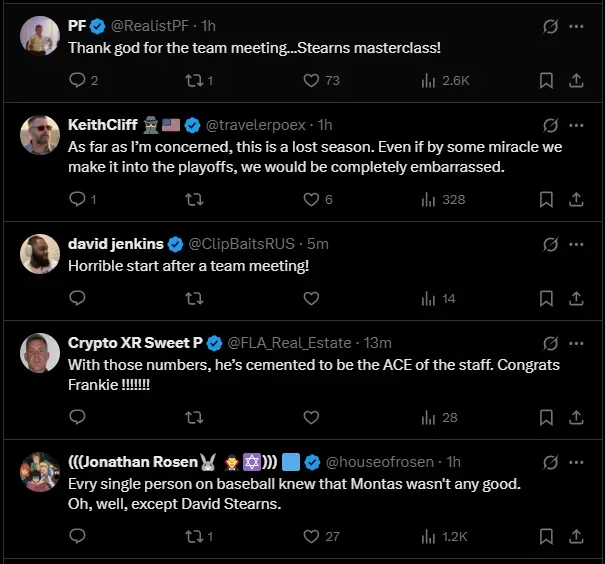Viewport: 605px width, 564px height.
Task: Bookmark Jonathan Rosen's tweet
Action: point(546,536)
